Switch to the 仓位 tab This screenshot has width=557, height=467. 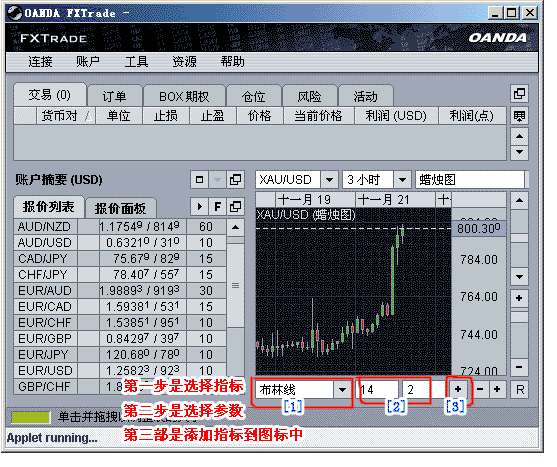click(x=253, y=96)
